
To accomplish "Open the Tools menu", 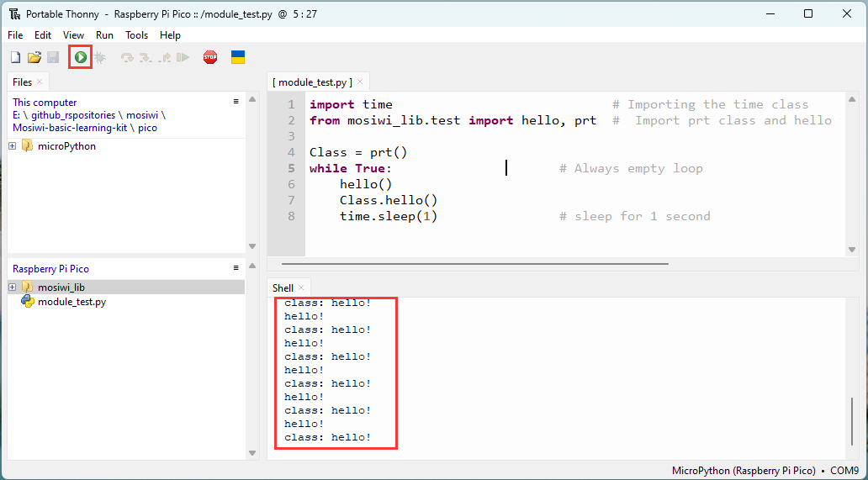I will [x=137, y=34].
